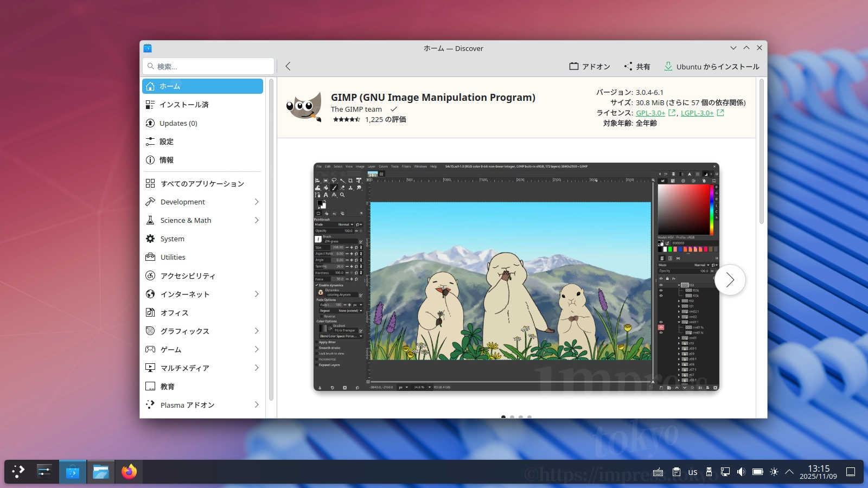Expand the マルチメディア category chevron
Viewport: 868px width, 488px height.
coord(257,368)
